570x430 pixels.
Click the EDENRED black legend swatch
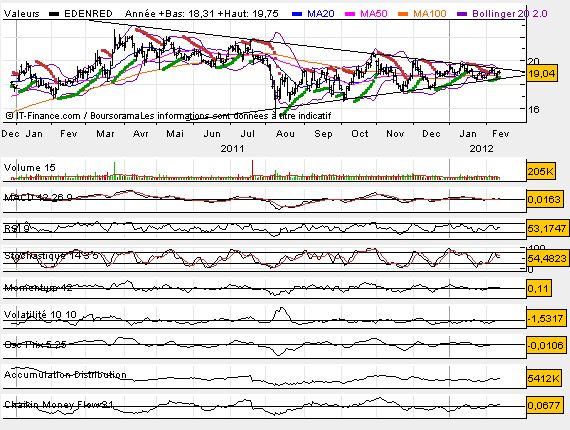[54, 14]
